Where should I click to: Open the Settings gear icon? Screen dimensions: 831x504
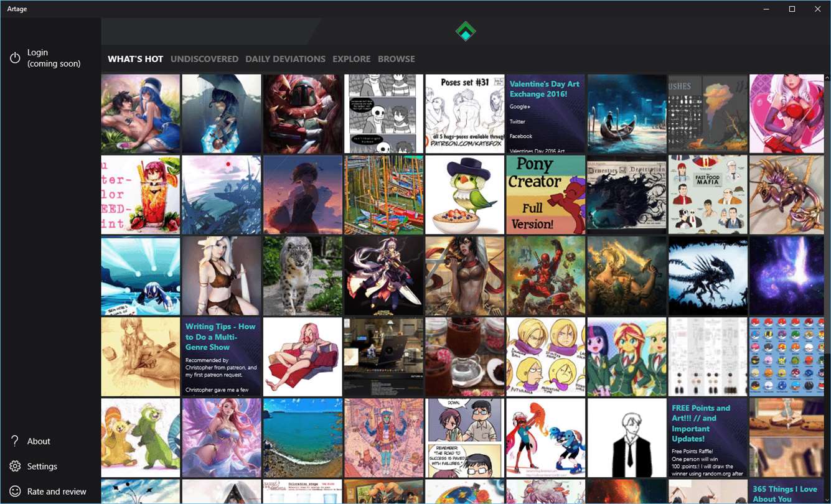click(15, 466)
